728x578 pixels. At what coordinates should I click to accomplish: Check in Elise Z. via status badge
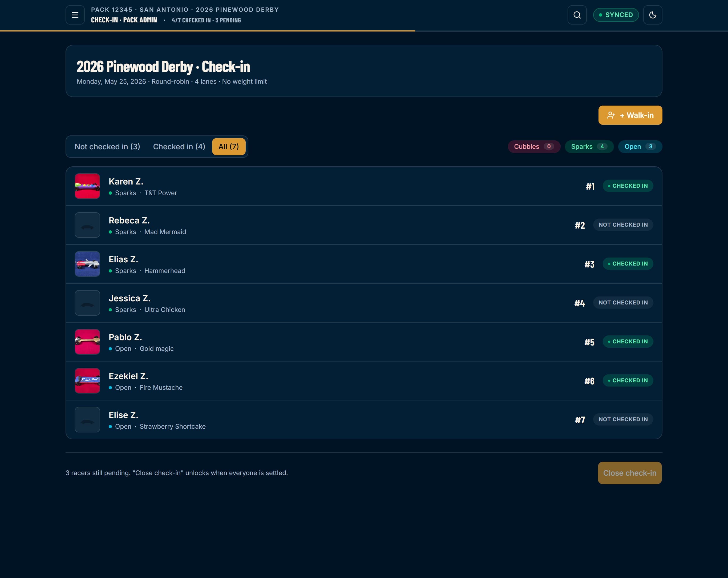coord(623,419)
